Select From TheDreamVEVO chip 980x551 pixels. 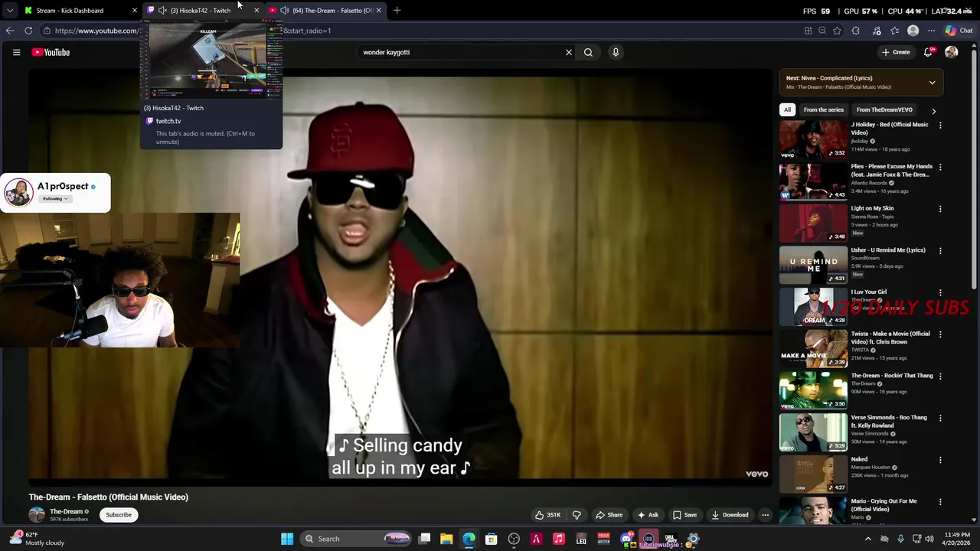(884, 109)
